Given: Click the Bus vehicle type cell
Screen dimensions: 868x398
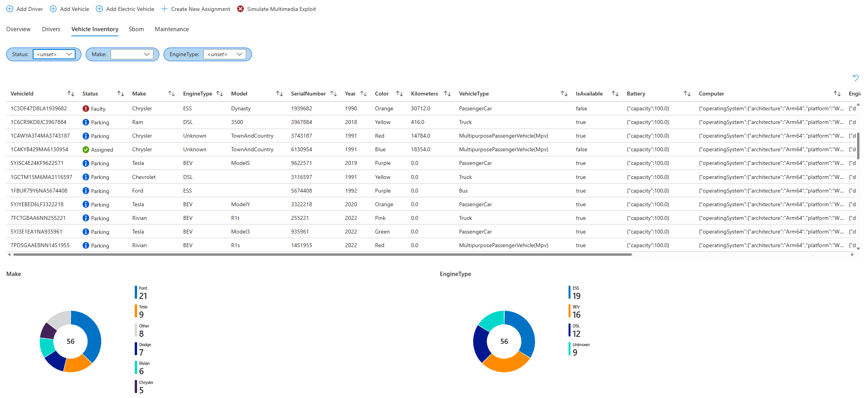Looking at the screenshot, I should pyautogui.click(x=463, y=191).
